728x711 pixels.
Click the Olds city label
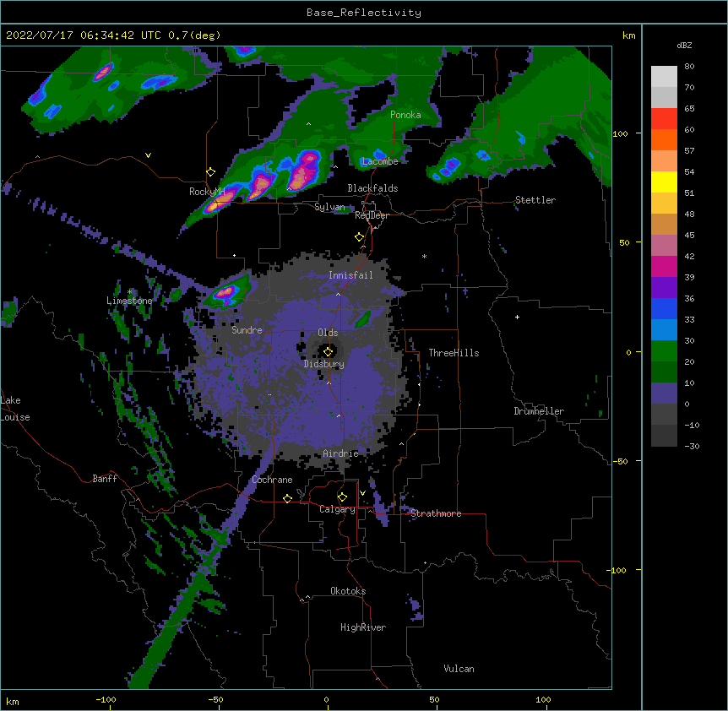pyautogui.click(x=328, y=333)
